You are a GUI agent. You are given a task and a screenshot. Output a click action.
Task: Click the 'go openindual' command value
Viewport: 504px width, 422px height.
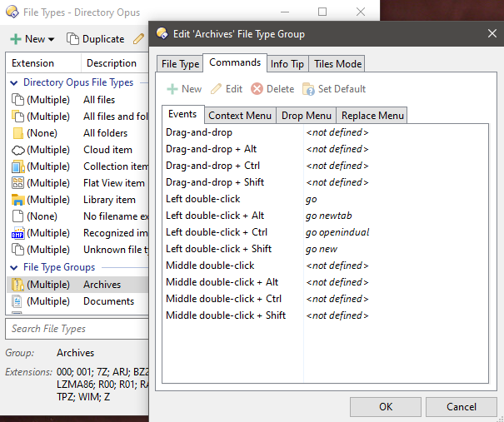tap(337, 232)
